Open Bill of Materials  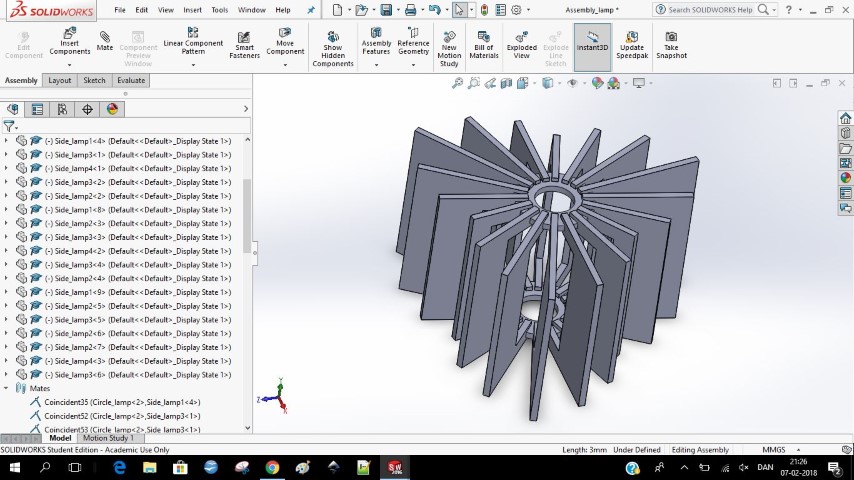(x=484, y=46)
